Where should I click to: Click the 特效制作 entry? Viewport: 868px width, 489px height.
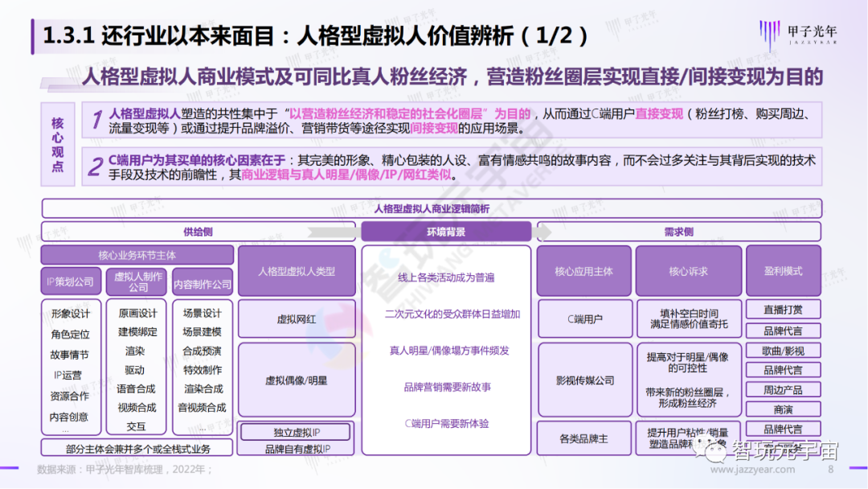[203, 370]
